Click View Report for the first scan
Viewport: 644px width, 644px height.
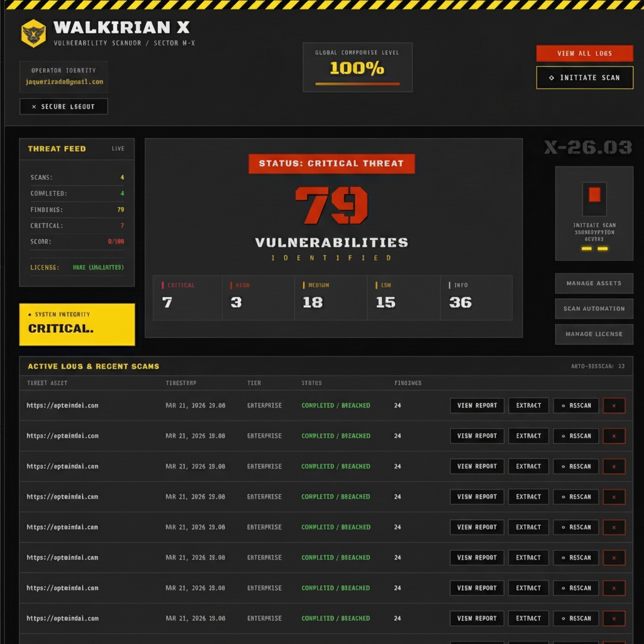click(x=477, y=406)
